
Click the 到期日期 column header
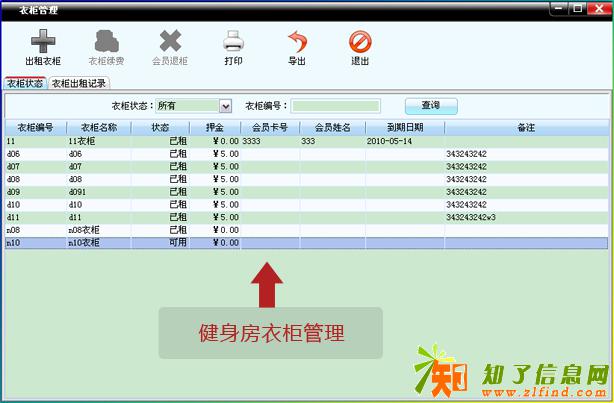[x=405, y=127]
